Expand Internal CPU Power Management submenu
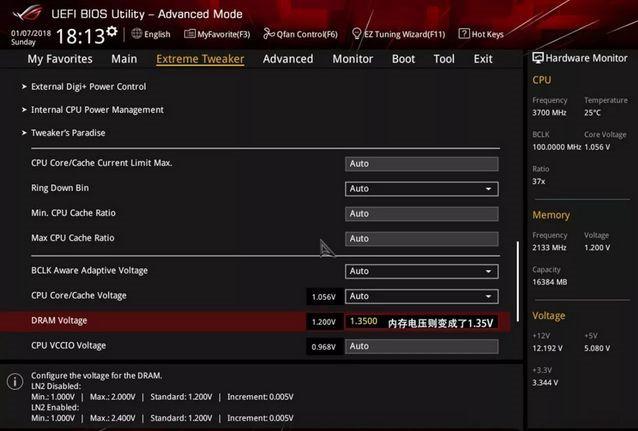Screen dimensions: 638x431 pos(97,110)
